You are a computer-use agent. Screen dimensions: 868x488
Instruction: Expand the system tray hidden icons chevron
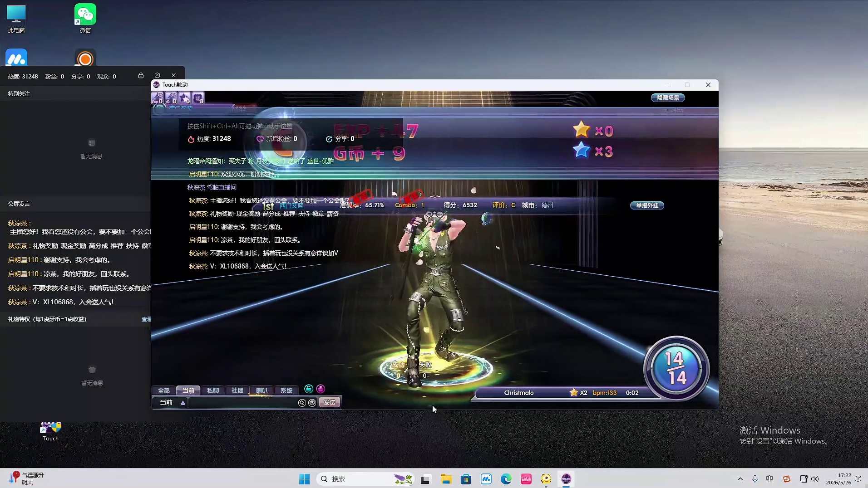(740, 479)
